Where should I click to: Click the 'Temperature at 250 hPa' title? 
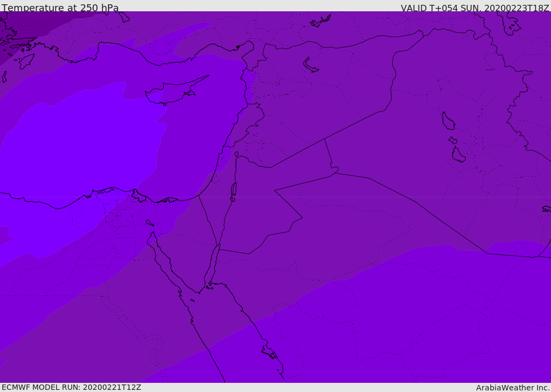pyautogui.click(x=60, y=8)
